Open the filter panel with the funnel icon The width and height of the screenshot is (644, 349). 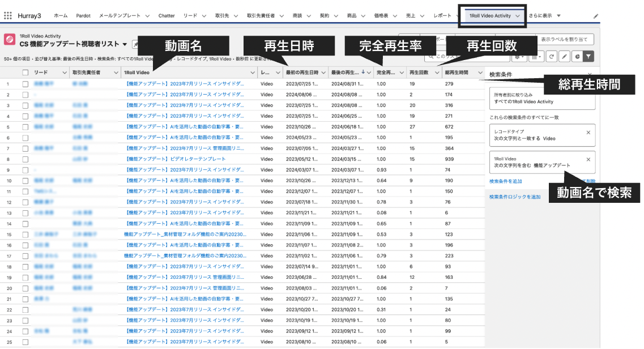(x=589, y=56)
